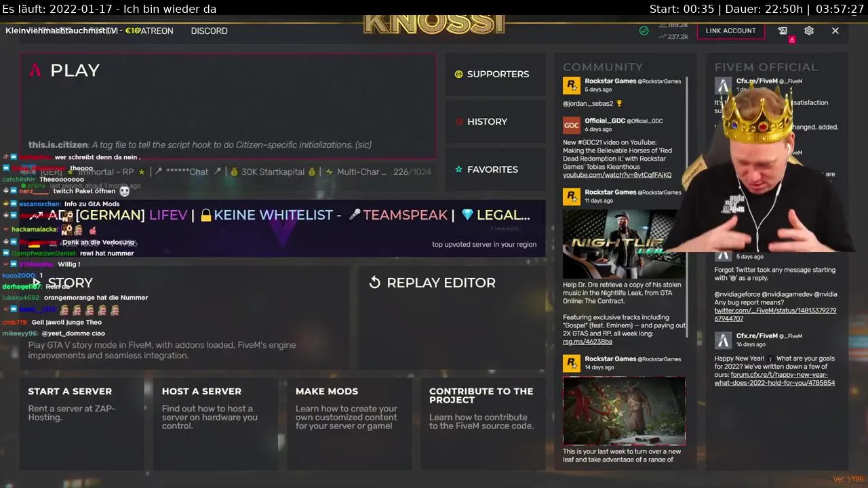This screenshot has width=868, height=488.
Task: Click the Rockstar Games avatar, 14 days ago
Action: (x=572, y=363)
